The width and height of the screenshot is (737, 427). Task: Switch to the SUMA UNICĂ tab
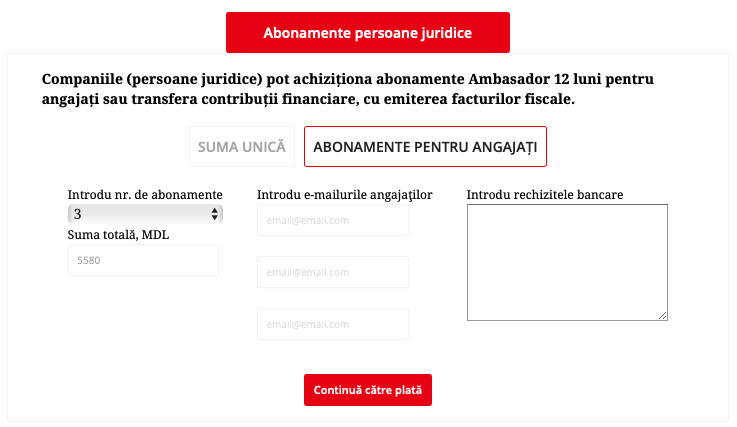point(242,146)
